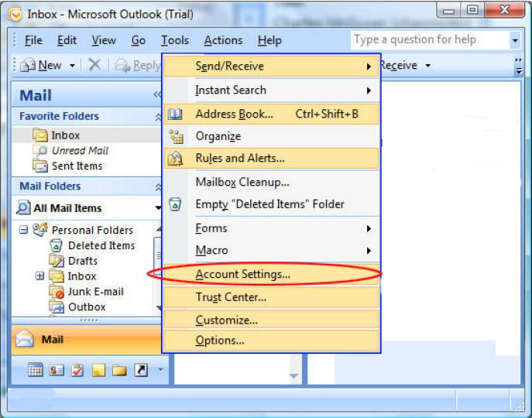Open the View menu
This screenshot has height=418, width=532.
pos(104,40)
